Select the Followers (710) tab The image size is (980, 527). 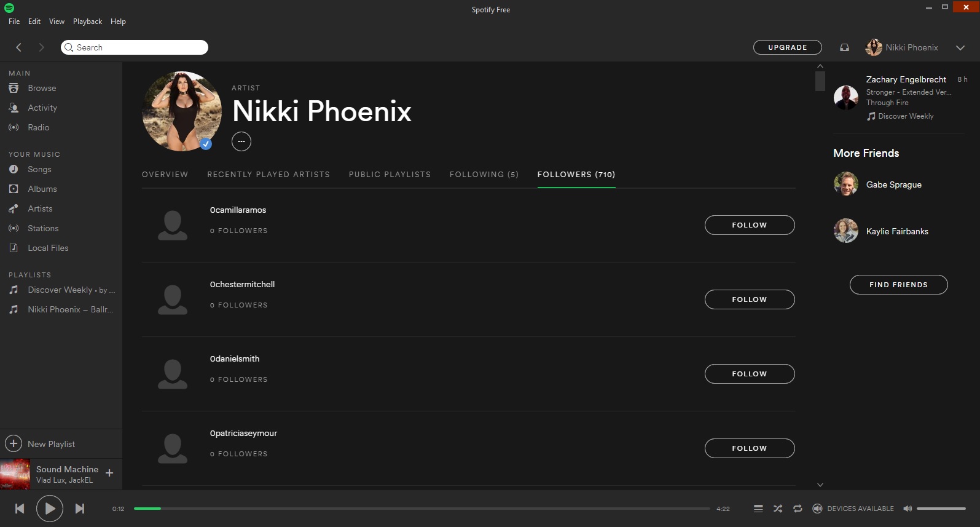[576, 175]
